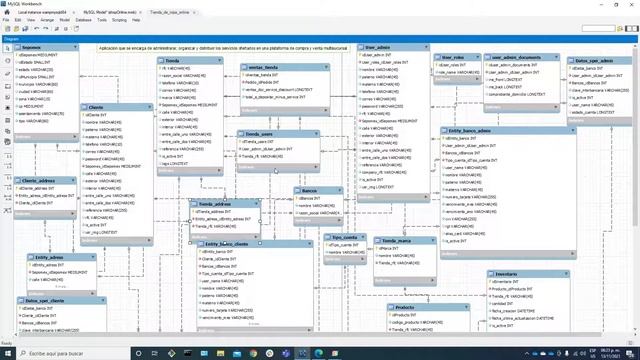Choose the n:m relationship tool
640x360 pixels.
[7, 198]
